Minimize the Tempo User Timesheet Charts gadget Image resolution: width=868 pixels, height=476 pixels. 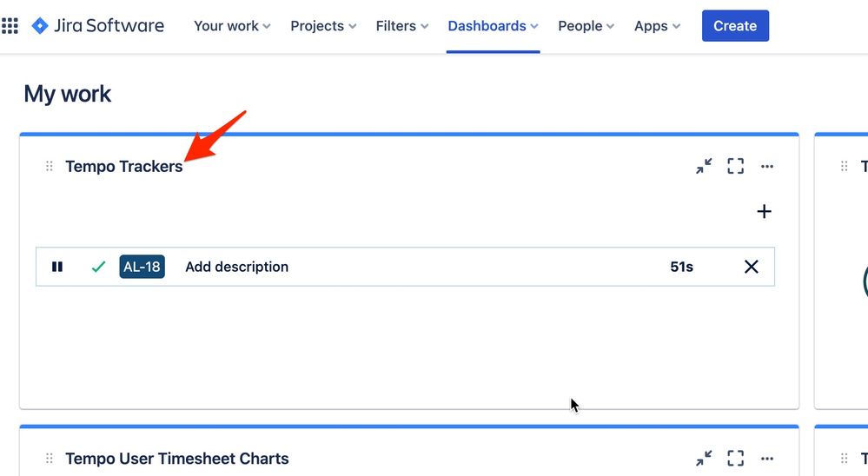tap(704, 459)
